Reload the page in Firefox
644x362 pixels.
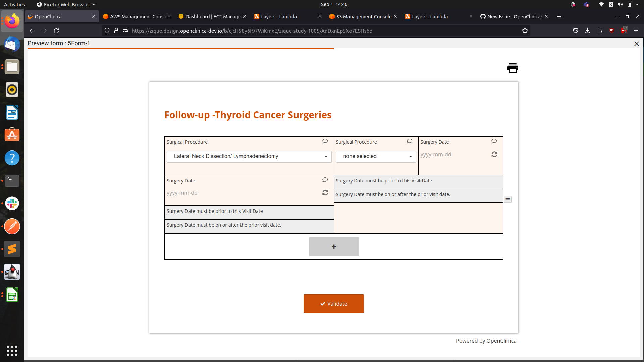pyautogui.click(x=56, y=31)
